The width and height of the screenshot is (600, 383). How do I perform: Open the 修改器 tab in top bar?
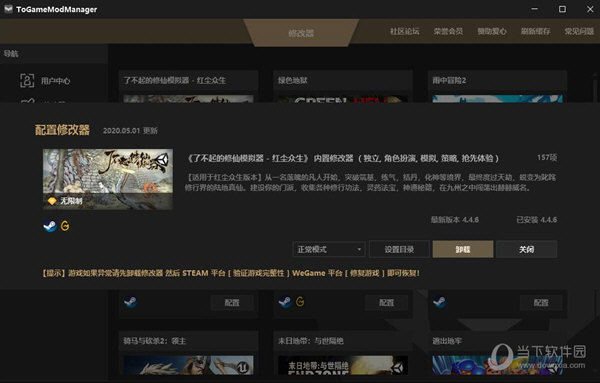point(301,33)
